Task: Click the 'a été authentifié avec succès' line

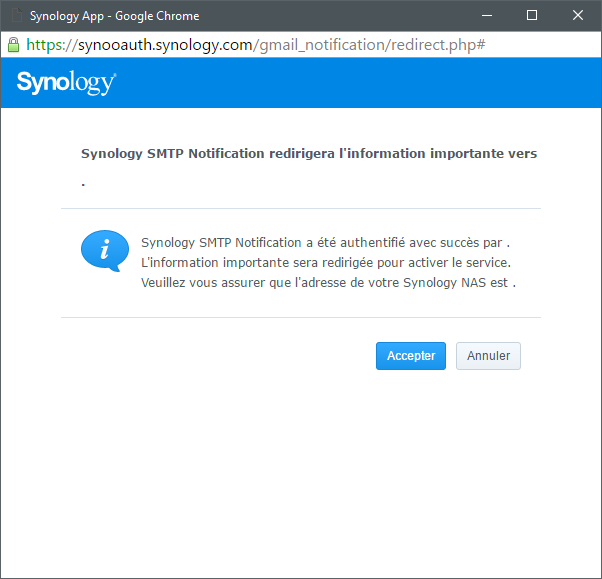Action: click(325, 243)
